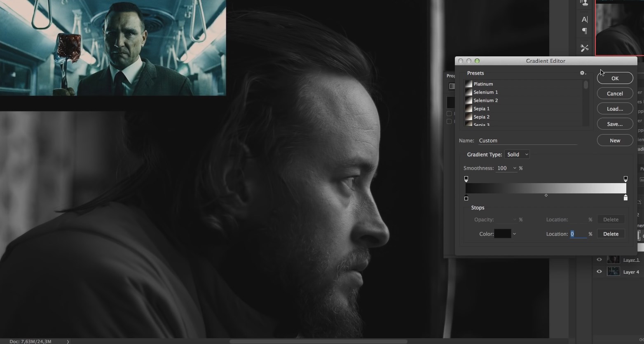The width and height of the screenshot is (644, 344).
Task: Select the left opacity stop above gradient
Action: coord(466,179)
